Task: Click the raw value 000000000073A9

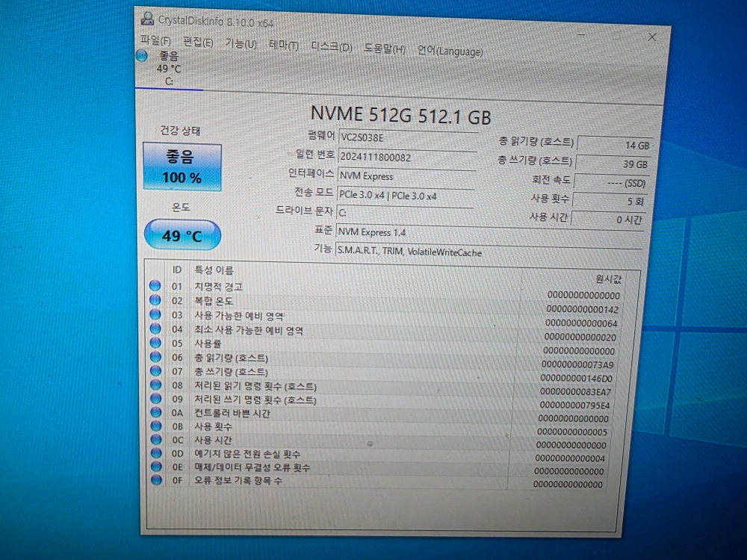Action: coord(578,365)
